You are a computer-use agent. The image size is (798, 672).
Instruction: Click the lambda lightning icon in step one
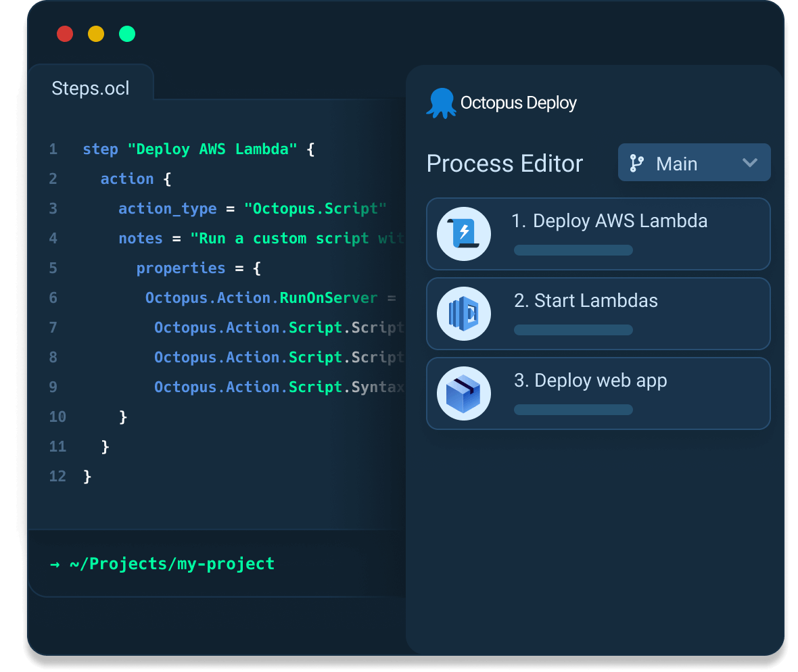pos(463,233)
